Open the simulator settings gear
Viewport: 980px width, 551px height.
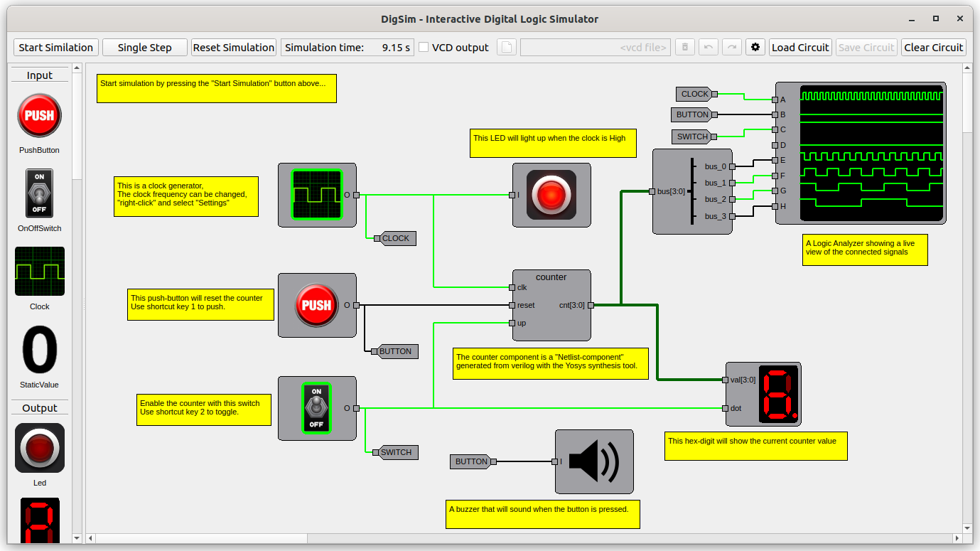coord(755,47)
